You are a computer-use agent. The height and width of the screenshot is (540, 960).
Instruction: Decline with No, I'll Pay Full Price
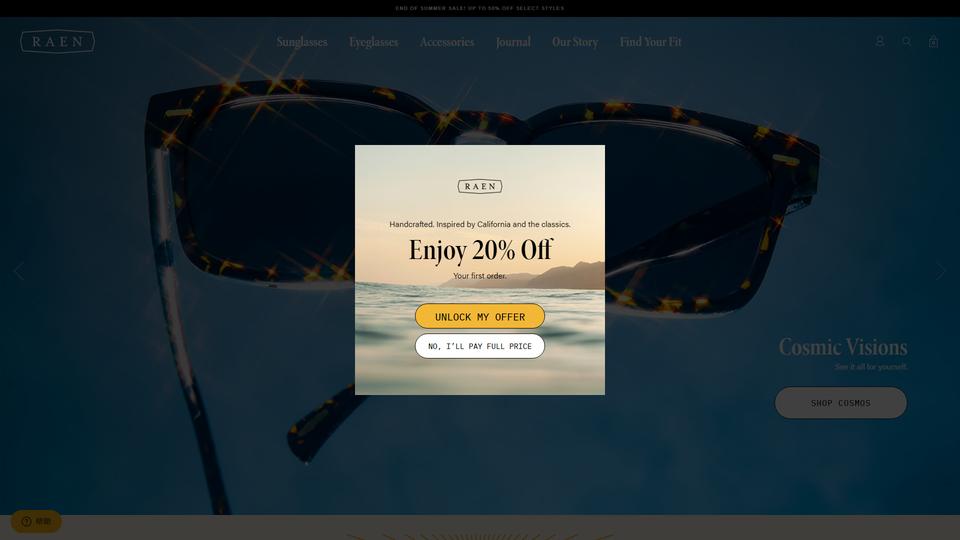480,346
